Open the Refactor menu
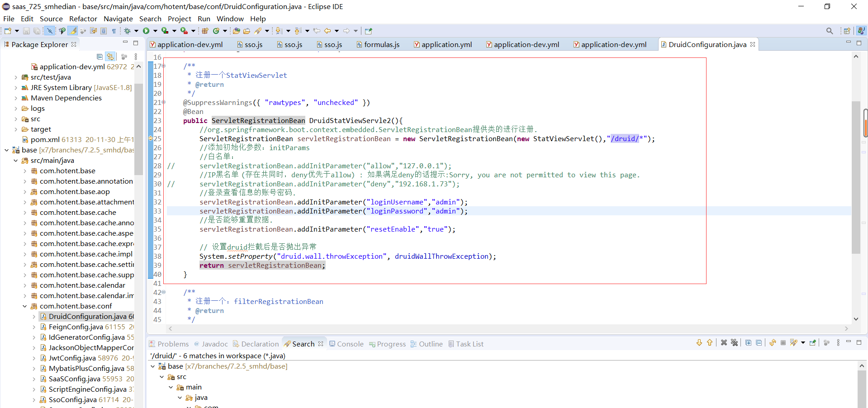 click(x=83, y=19)
